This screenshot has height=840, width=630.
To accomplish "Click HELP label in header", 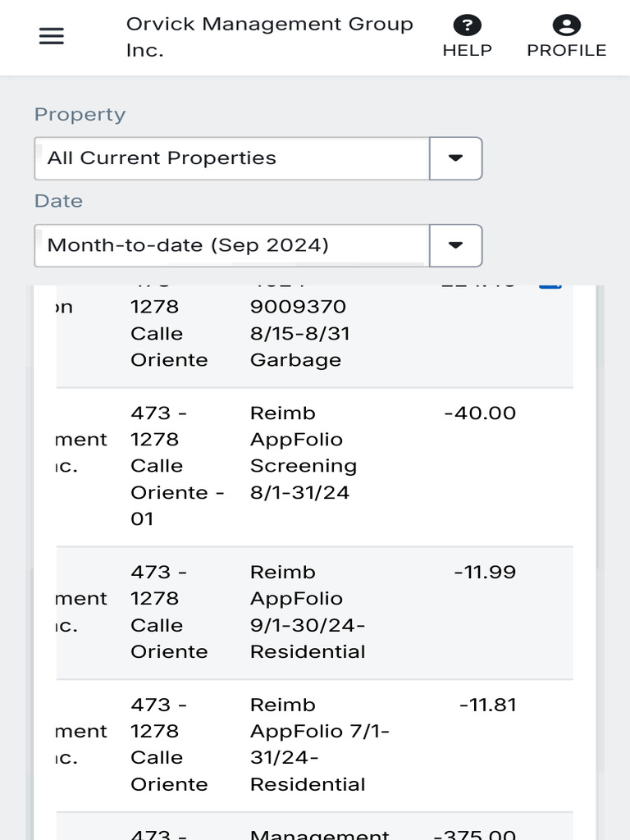I will [x=467, y=51].
